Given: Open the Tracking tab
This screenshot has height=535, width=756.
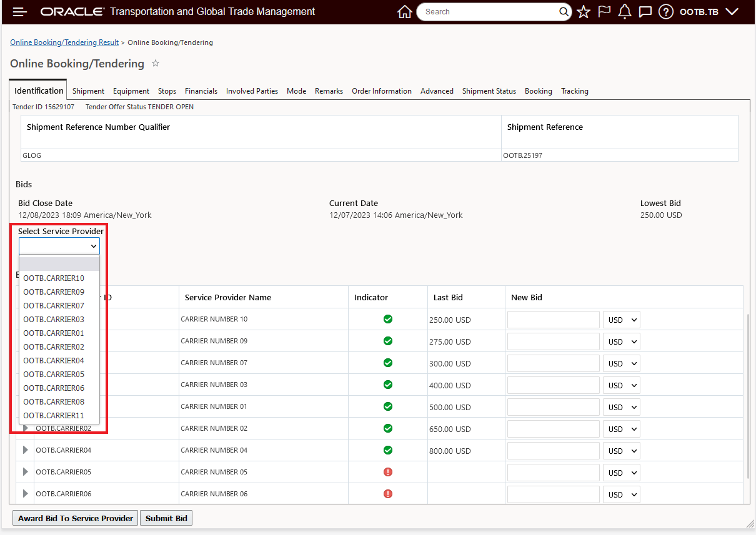Looking at the screenshot, I should point(575,91).
